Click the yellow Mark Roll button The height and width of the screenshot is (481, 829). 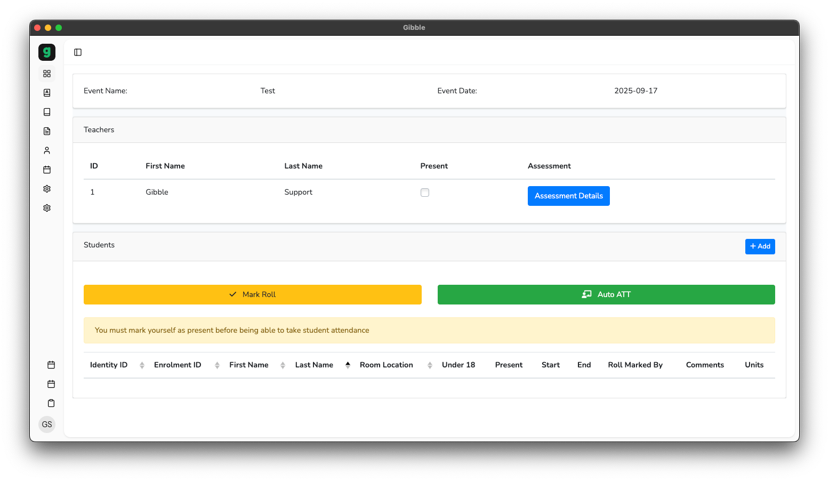[x=252, y=295]
